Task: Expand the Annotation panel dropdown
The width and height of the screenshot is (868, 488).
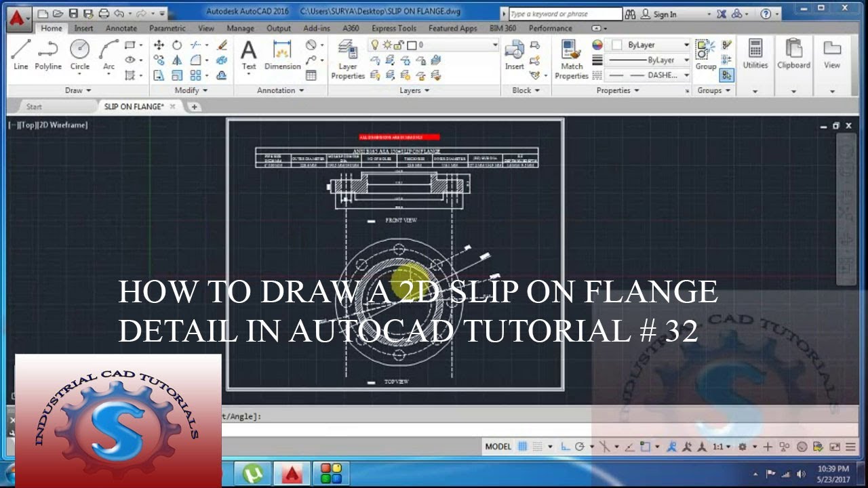Action: pos(281,90)
